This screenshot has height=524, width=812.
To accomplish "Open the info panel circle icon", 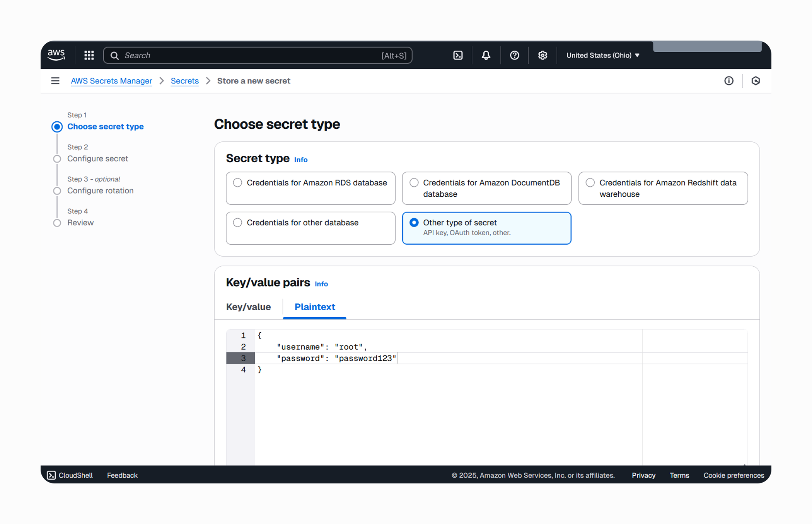I will (729, 81).
